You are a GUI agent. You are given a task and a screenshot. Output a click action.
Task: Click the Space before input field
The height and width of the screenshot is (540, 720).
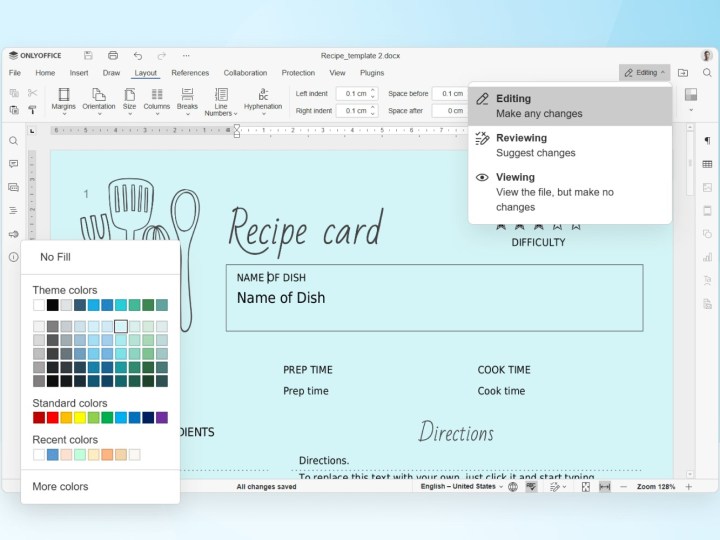450,94
